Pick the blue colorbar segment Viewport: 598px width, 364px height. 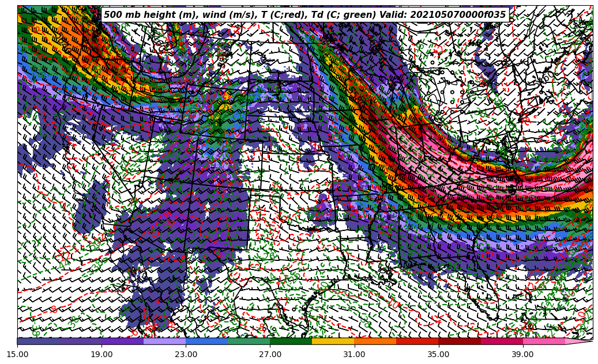point(206,341)
